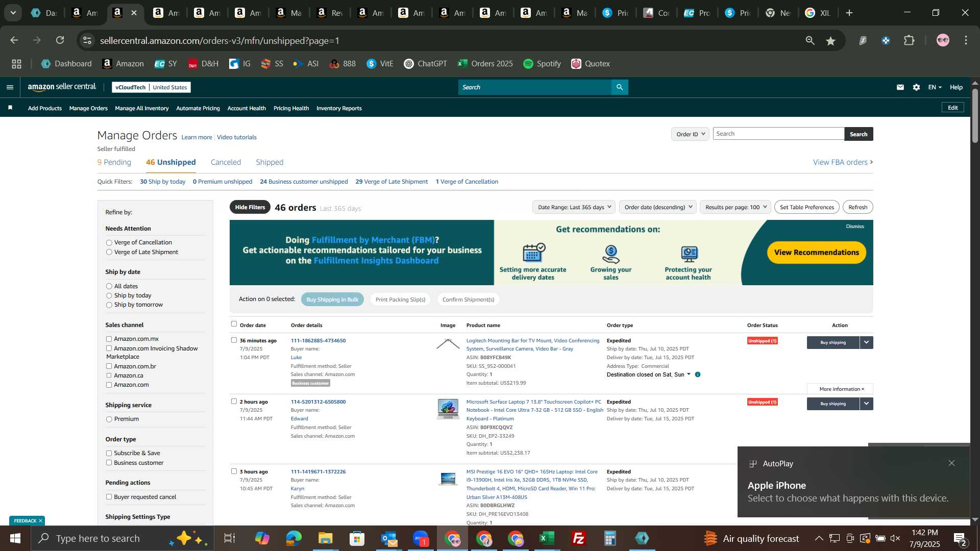Click the bookmark flag icon in nav bar
980x551 pixels.
coord(10,108)
